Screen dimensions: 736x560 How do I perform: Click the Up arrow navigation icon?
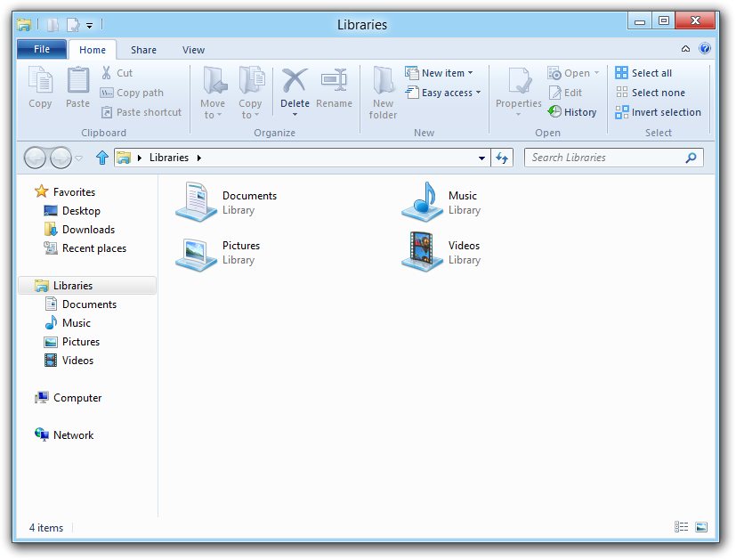tap(102, 158)
